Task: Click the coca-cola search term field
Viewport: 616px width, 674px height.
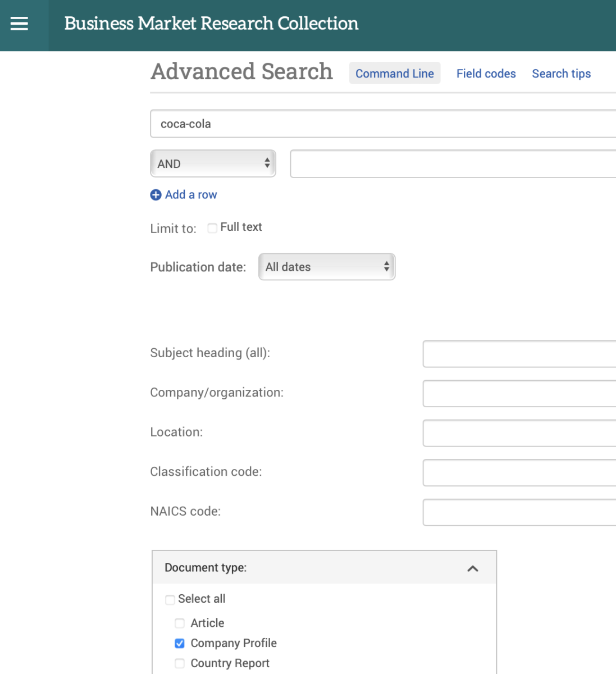Action: pos(382,124)
